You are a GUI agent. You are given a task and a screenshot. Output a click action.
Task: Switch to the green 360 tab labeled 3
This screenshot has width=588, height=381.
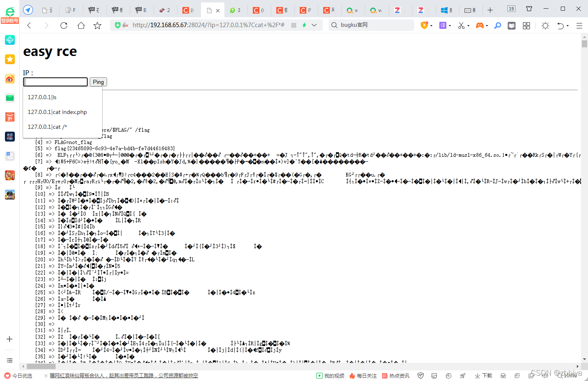(x=235, y=10)
